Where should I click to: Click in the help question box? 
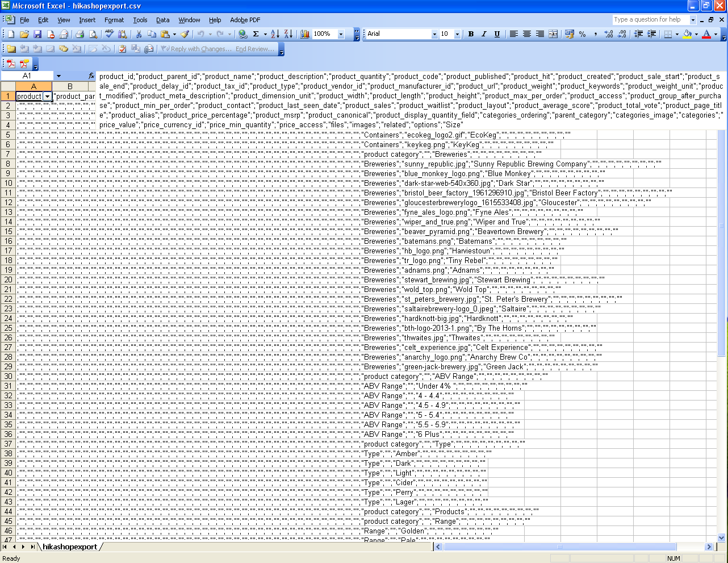click(650, 19)
